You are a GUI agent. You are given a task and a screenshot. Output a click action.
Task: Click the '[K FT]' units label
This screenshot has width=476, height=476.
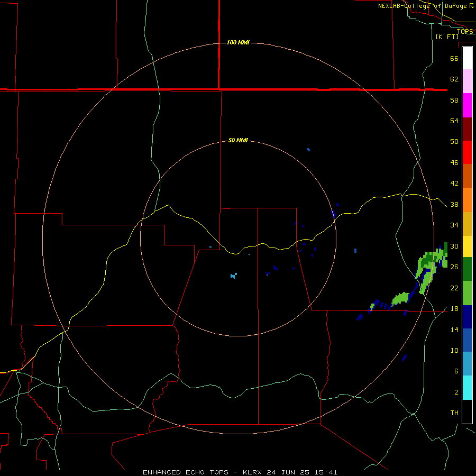point(447,36)
